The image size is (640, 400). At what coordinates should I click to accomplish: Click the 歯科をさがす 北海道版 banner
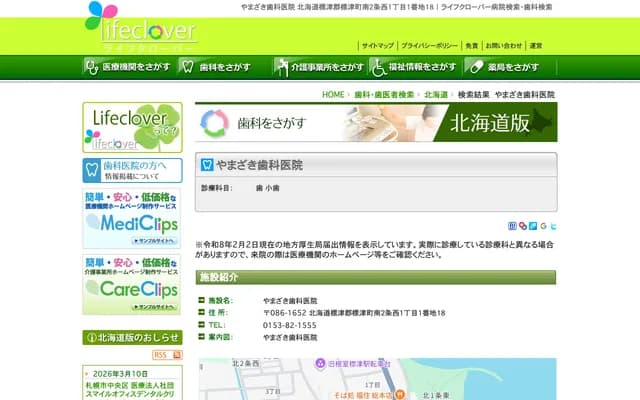(376, 122)
